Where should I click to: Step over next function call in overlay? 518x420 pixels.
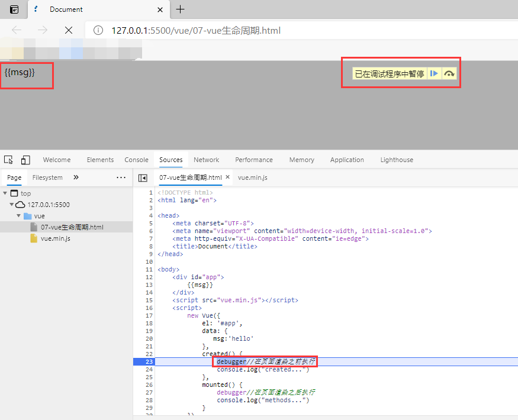(449, 73)
